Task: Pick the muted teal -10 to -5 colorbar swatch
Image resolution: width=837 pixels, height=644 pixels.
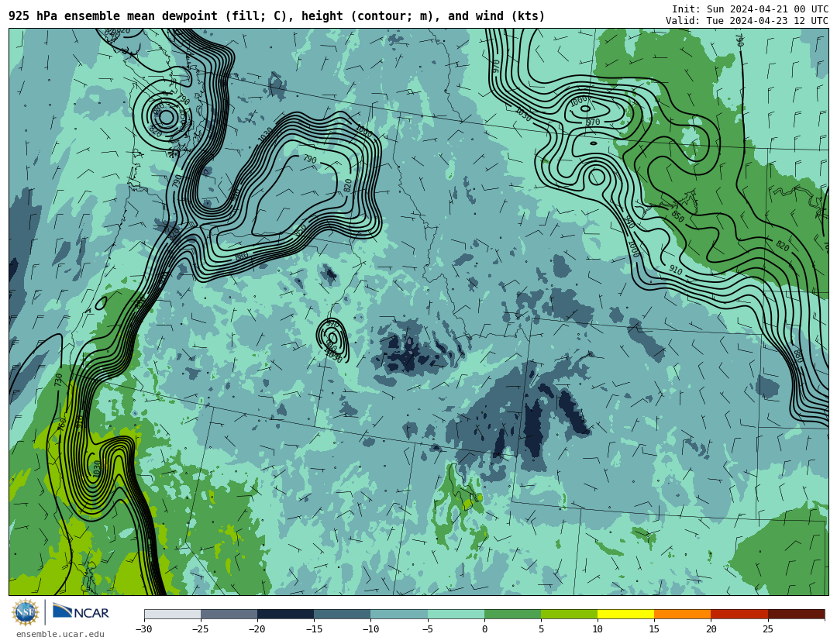Action: pyautogui.click(x=399, y=614)
